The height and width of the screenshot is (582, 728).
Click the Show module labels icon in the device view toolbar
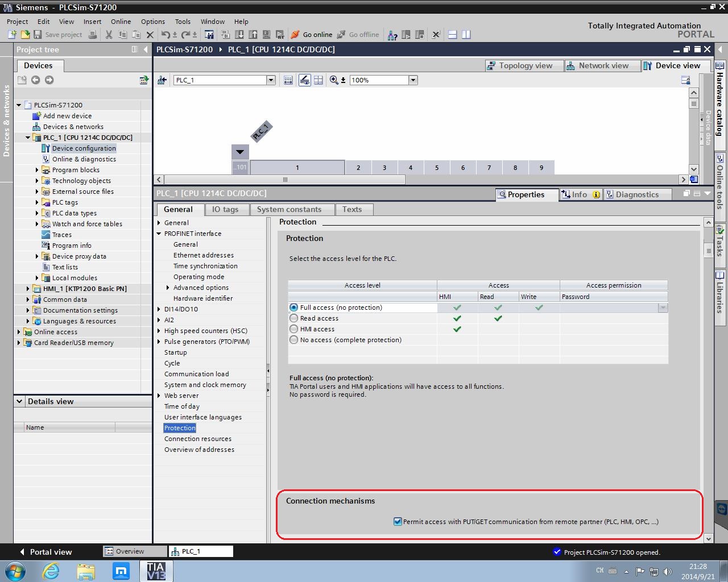pyautogui.click(x=305, y=80)
